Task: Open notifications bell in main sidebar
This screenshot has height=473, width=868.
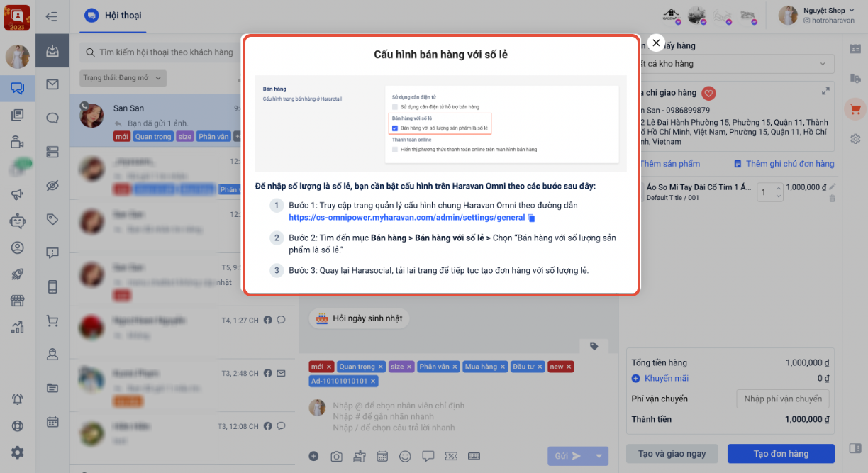Action: (18, 399)
